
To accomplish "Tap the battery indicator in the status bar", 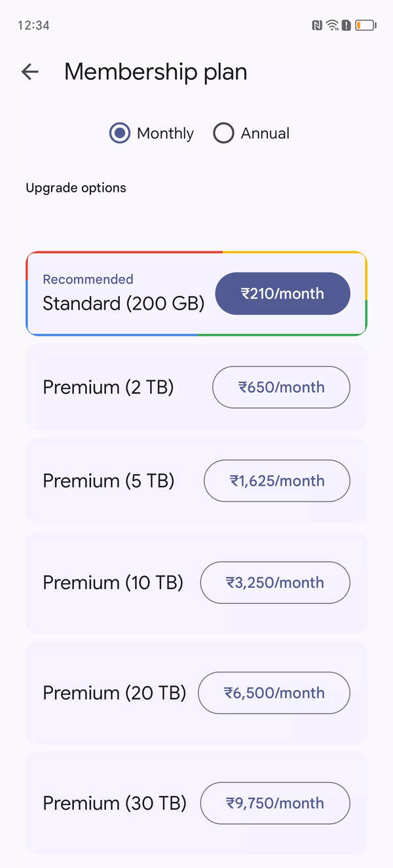I will [365, 25].
